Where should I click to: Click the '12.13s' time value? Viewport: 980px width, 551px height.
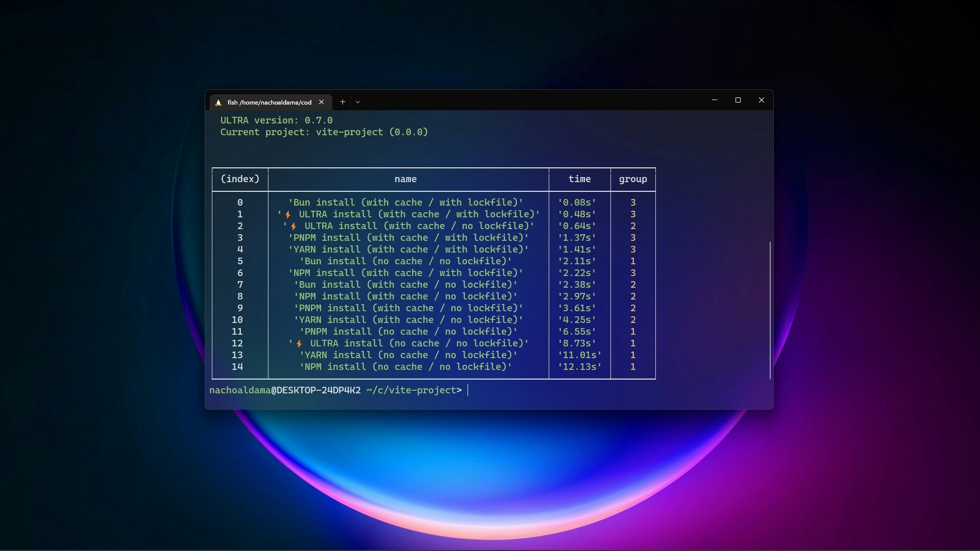click(580, 367)
